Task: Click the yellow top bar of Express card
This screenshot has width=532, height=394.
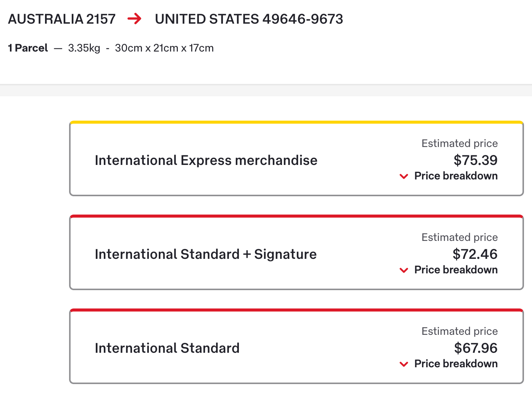Action: point(296,123)
